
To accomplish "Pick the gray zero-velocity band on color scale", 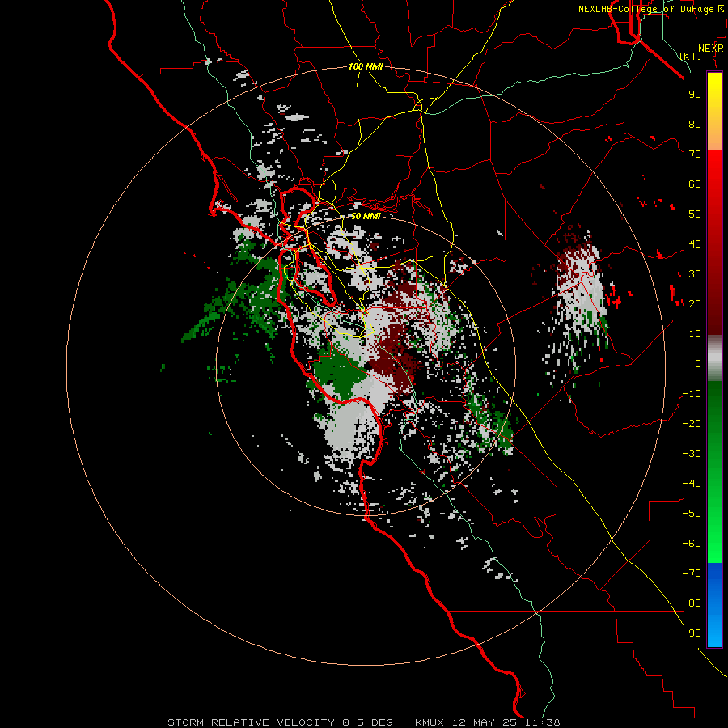I will coord(714,360).
